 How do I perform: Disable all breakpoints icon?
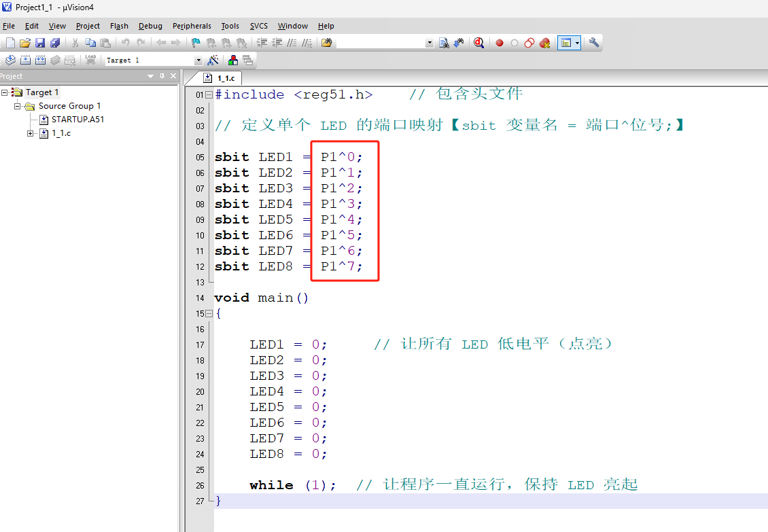529,43
